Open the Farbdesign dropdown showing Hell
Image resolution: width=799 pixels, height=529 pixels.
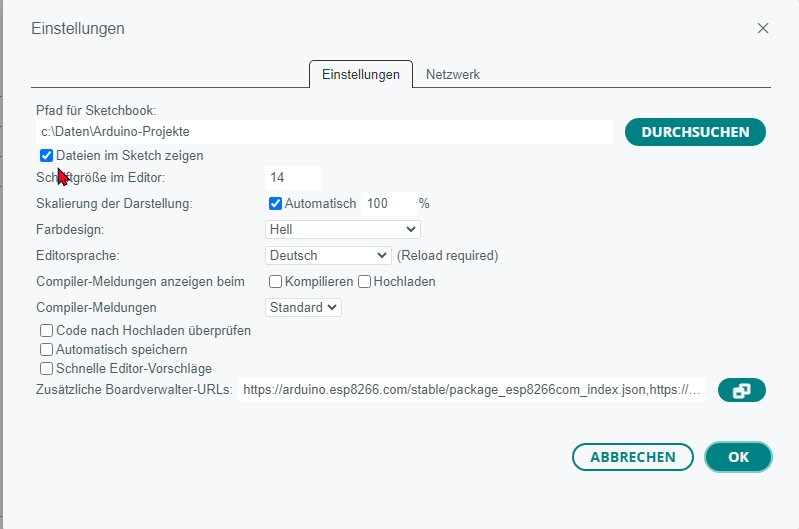pos(329,230)
